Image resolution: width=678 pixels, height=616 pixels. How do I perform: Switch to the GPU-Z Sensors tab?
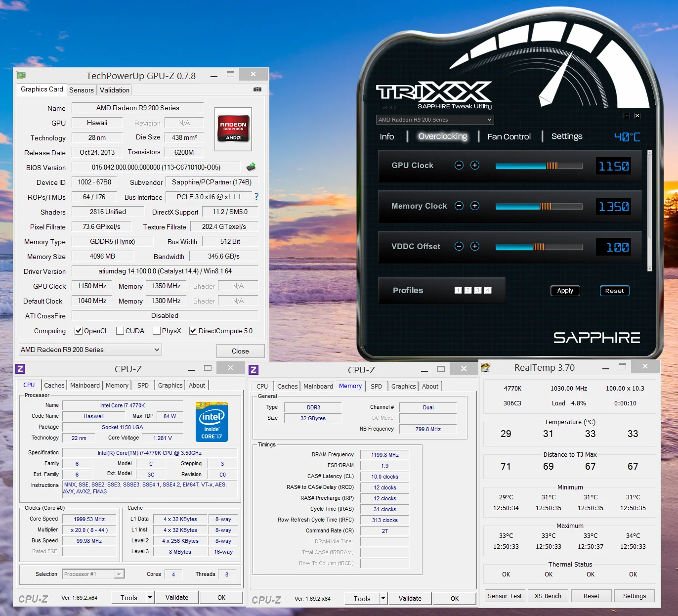[82, 90]
